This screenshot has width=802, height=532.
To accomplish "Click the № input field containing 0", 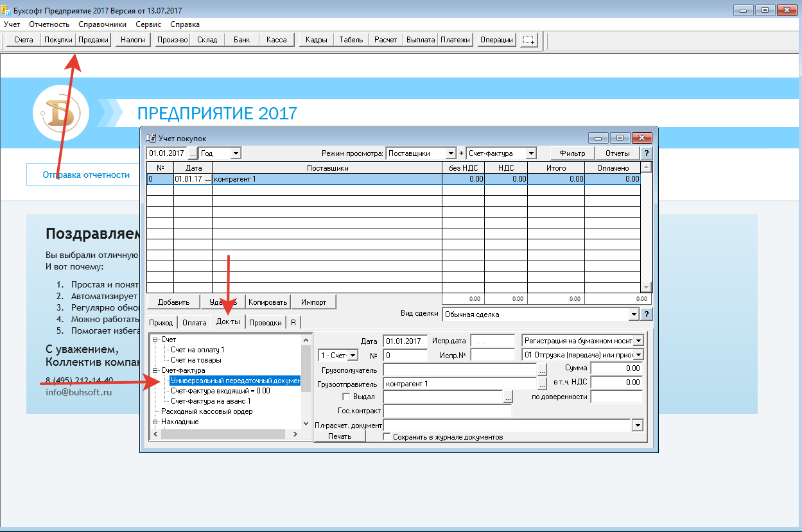I will pyautogui.click(x=405, y=355).
